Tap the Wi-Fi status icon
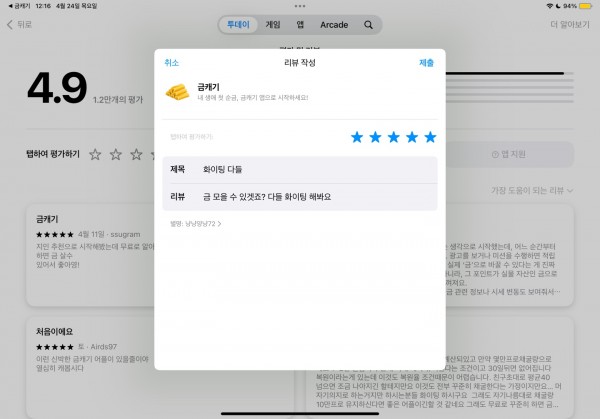600x419 pixels. click(549, 6)
